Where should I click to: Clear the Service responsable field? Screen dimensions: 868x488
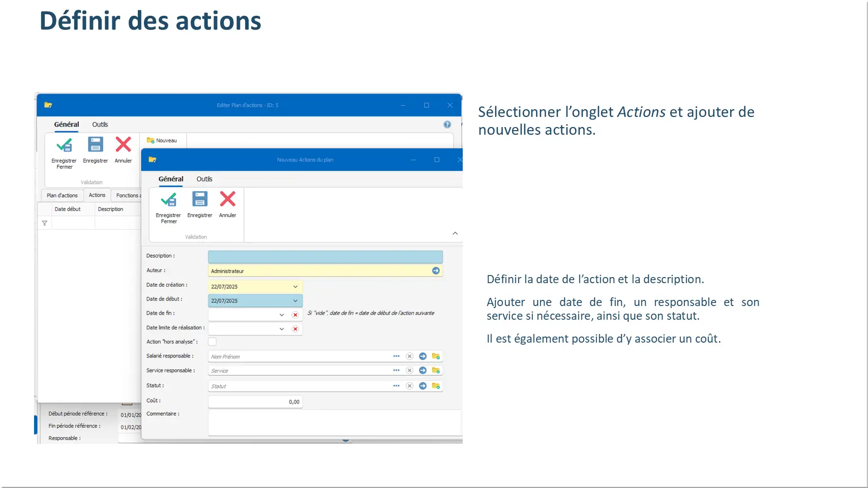(x=409, y=371)
